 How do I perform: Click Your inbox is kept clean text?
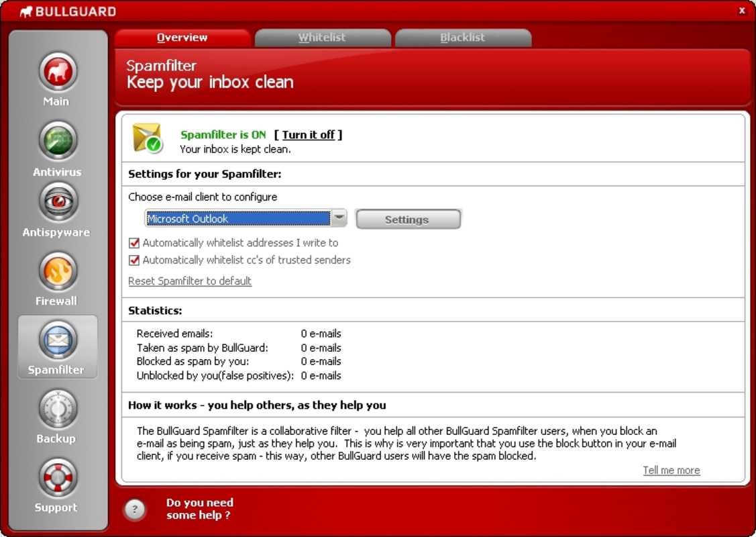pos(235,149)
